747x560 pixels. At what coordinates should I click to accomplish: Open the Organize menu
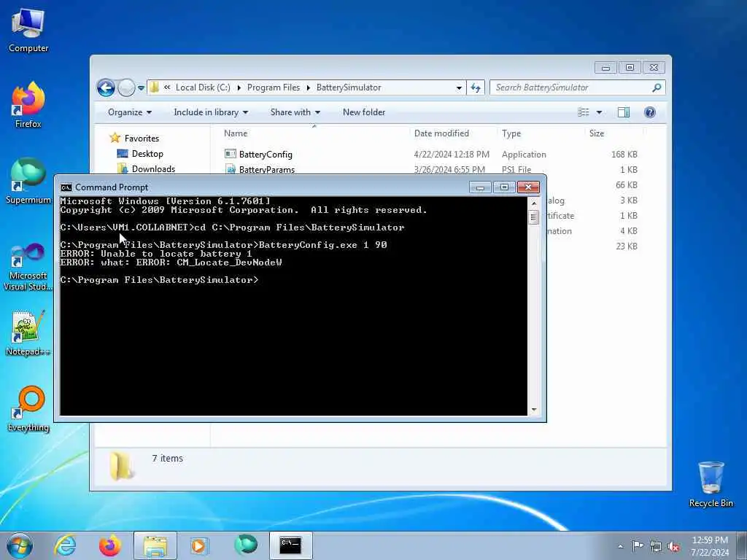[x=130, y=112]
